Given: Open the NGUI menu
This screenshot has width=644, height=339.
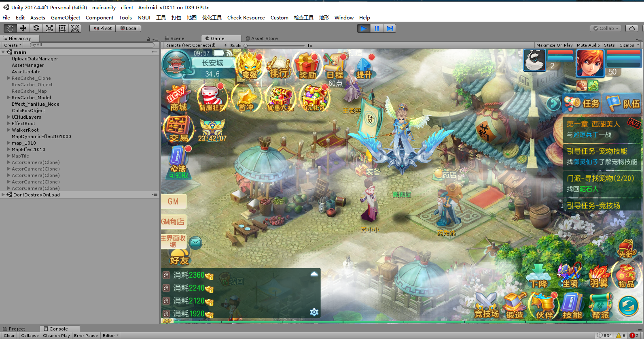Looking at the screenshot, I should 144,17.
